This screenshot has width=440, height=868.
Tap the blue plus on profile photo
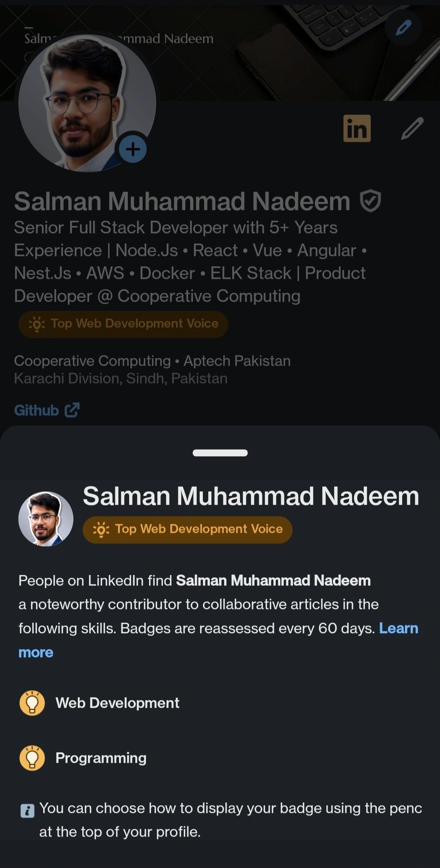133,149
